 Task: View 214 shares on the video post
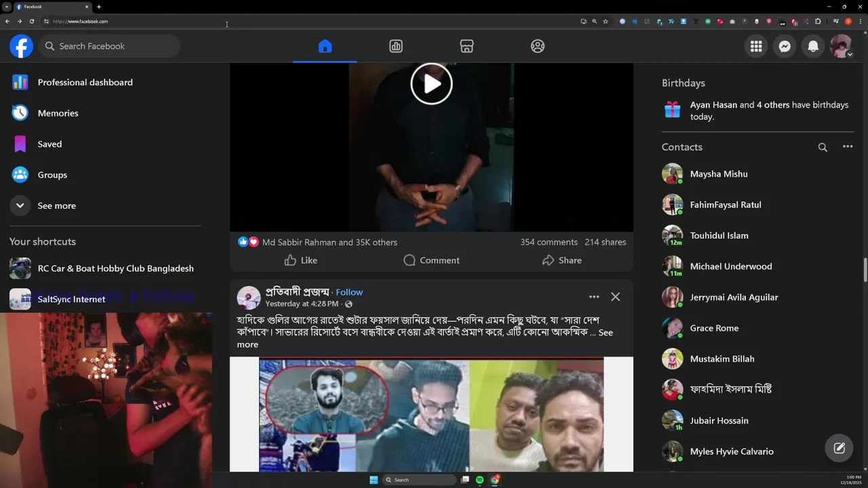[606, 242]
